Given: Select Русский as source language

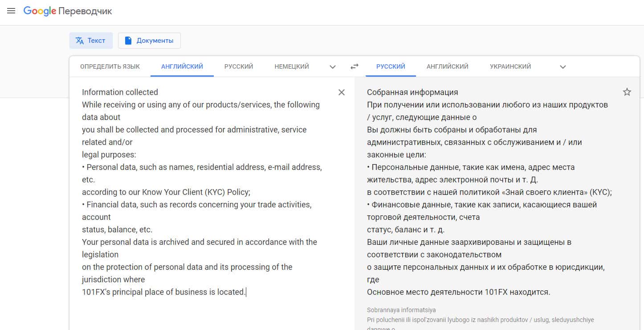Looking at the screenshot, I should 239,66.
